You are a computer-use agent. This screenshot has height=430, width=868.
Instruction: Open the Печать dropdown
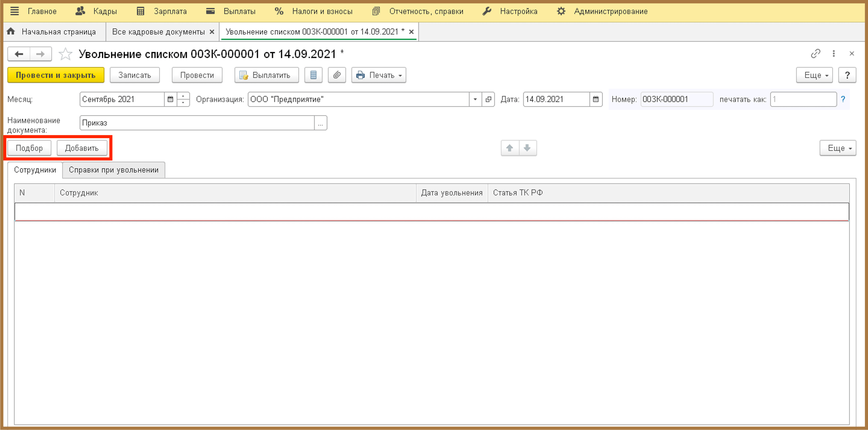point(379,75)
